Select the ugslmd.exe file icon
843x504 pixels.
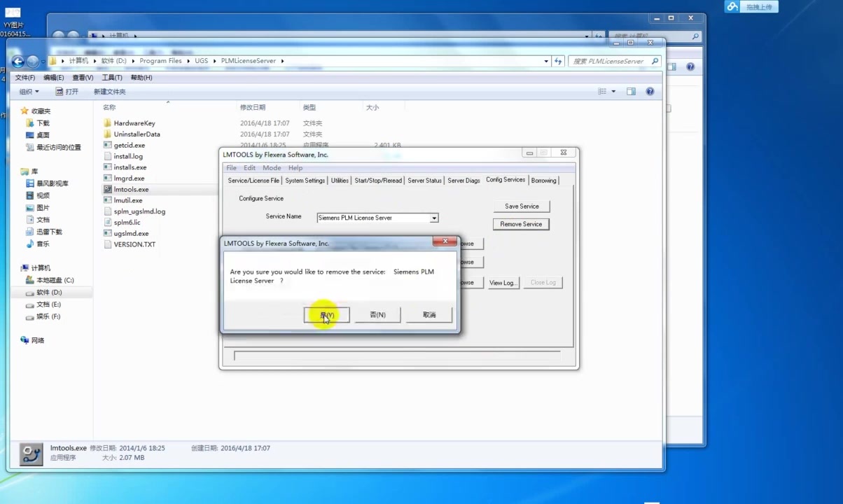(108, 233)
